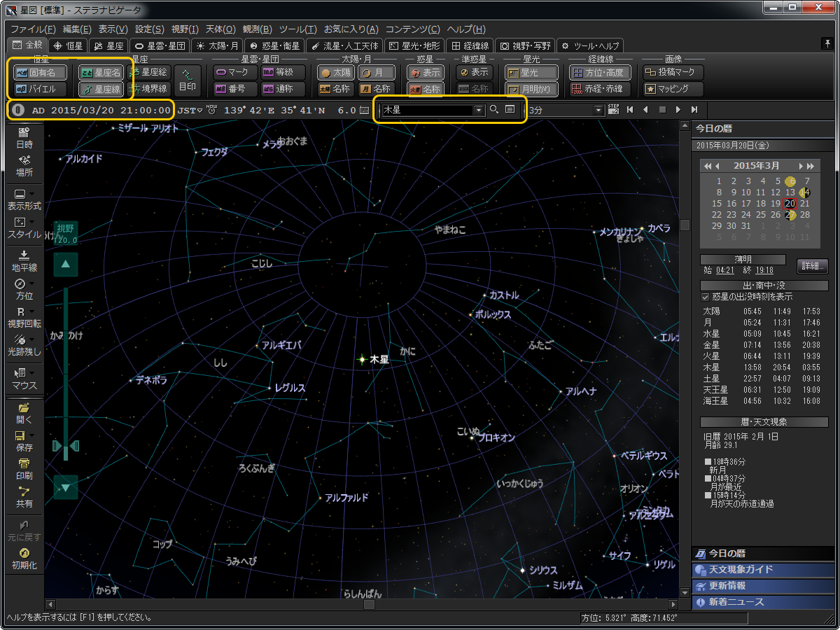Click the 投稿マーク button
The image size is (840, 630).
pos(673,72)
